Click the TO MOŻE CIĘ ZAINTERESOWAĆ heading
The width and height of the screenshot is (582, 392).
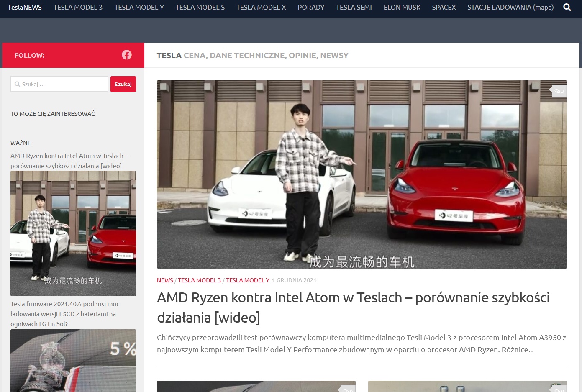click(53, 114)
